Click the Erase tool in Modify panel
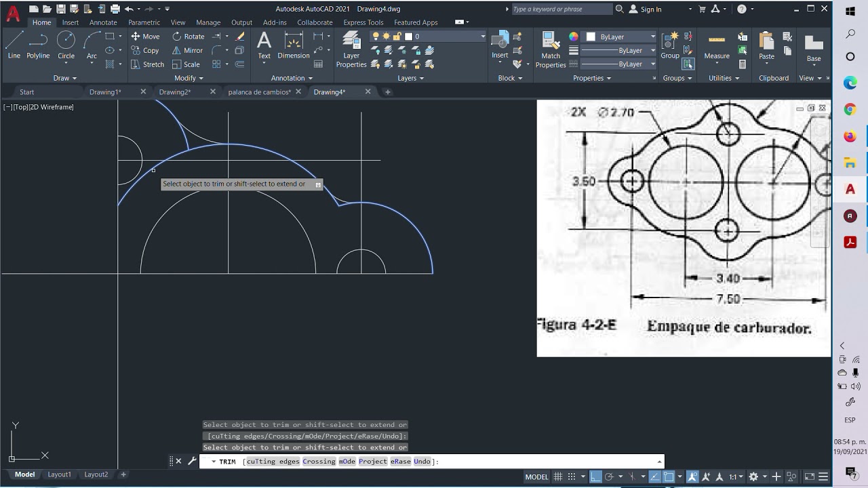 pos(239,37)
